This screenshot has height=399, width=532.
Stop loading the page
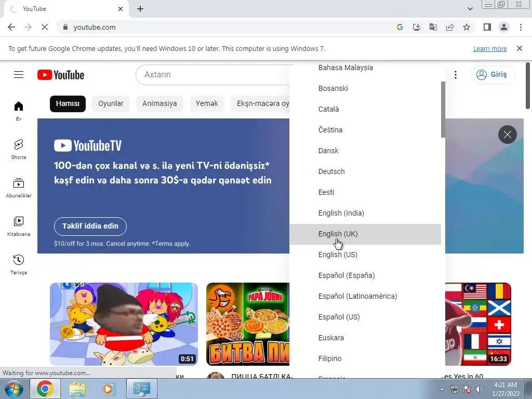coord(45,27)
